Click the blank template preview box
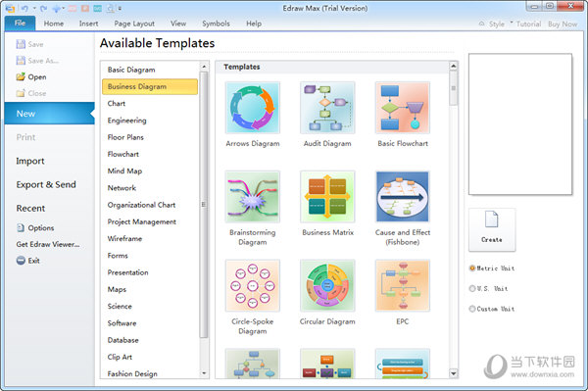This screenshot has height=391, width=588. (x=520, y=124)
